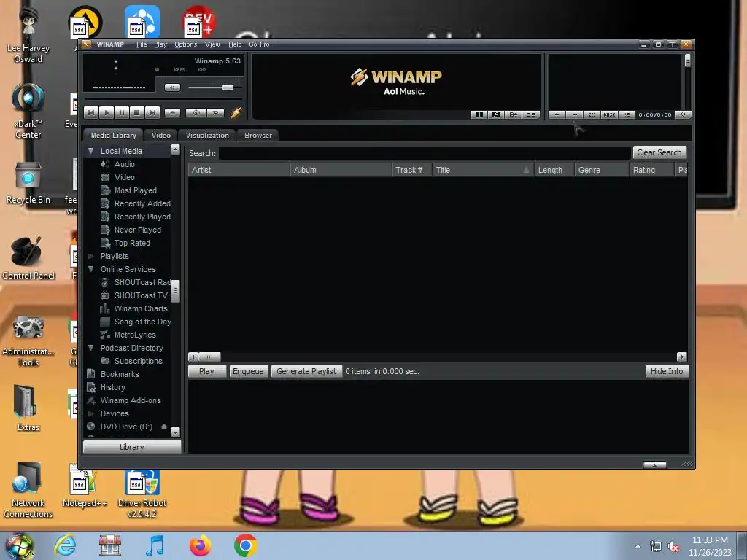Viewport: 747px width, 560px height.
Task: Sort by the Title column header
Action: point(483,170)
